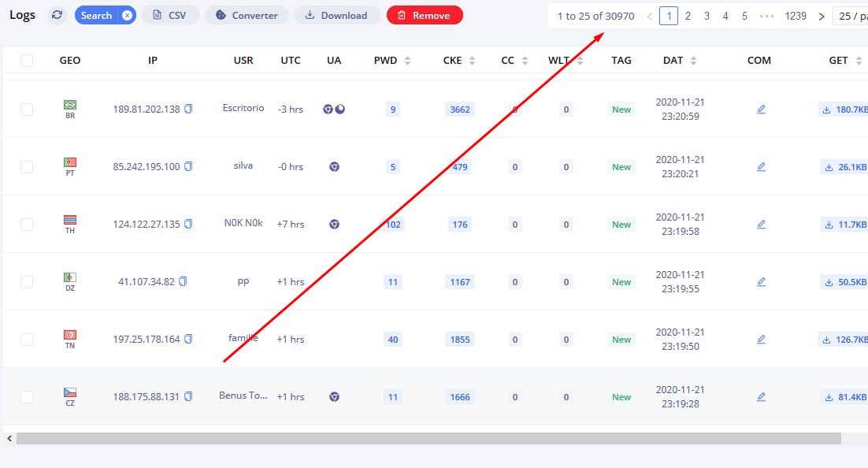Sort table by the WLT column
This screenshot has width=868, height=468.
pos(581,61)
